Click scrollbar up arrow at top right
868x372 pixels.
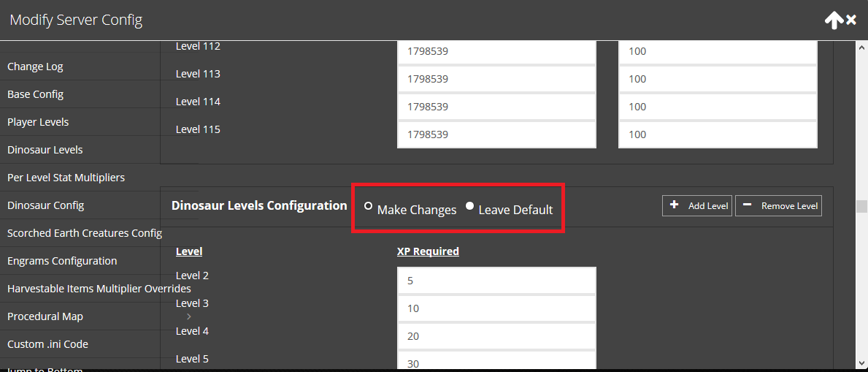click(x=862, y=48)
